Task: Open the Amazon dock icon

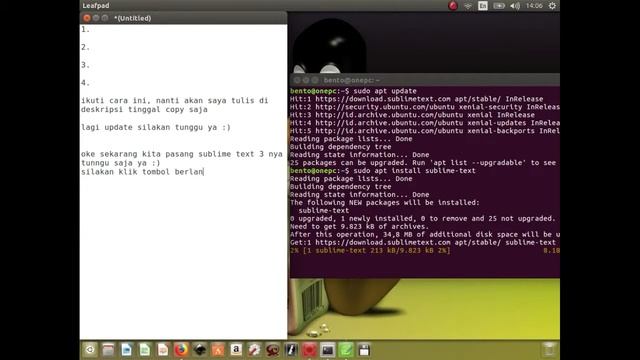Action: (x=236, y=350)
